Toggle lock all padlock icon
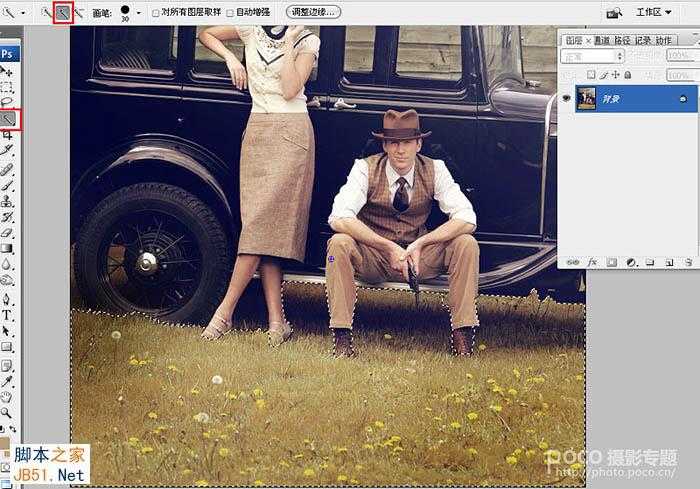Screen dimensions: 700x489 [628, 75]
